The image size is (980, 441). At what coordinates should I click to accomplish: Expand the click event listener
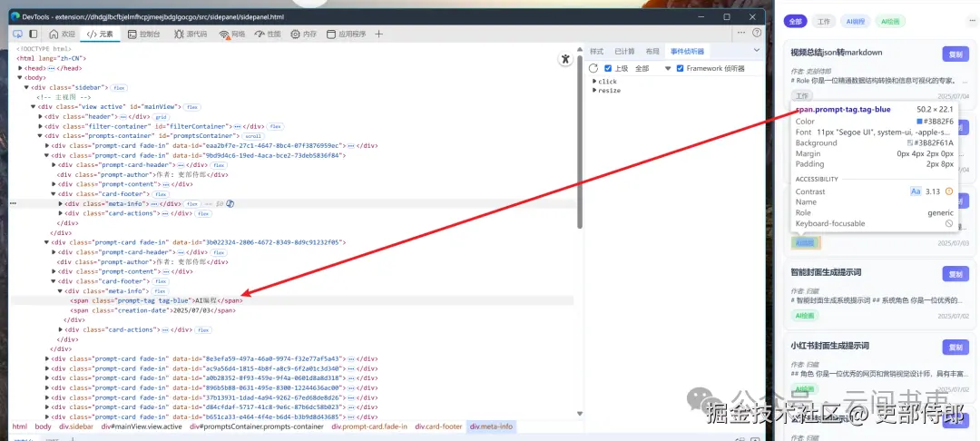[x=595, y=81]
